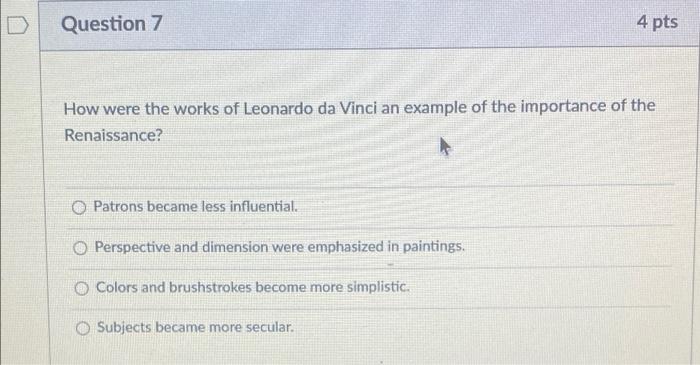Mark the radio button for Colors and brushstrokes
The width and height of the screenshot is (700, 365).
pos(81,288)
